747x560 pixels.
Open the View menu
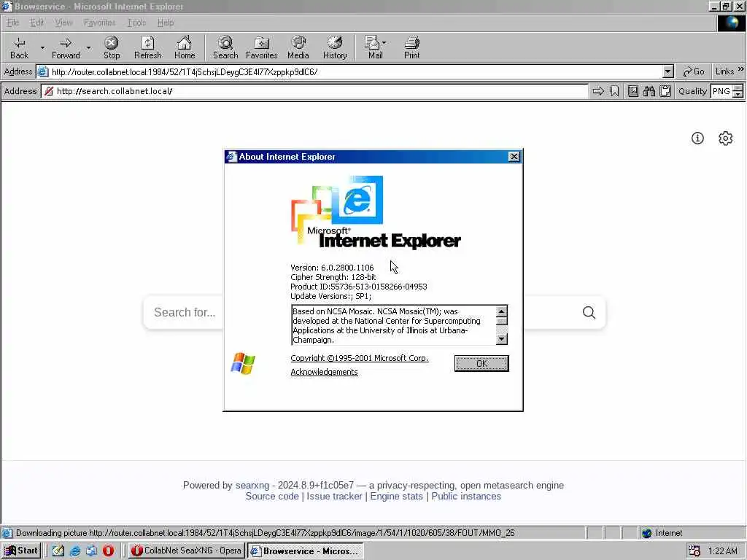(63, 23)
